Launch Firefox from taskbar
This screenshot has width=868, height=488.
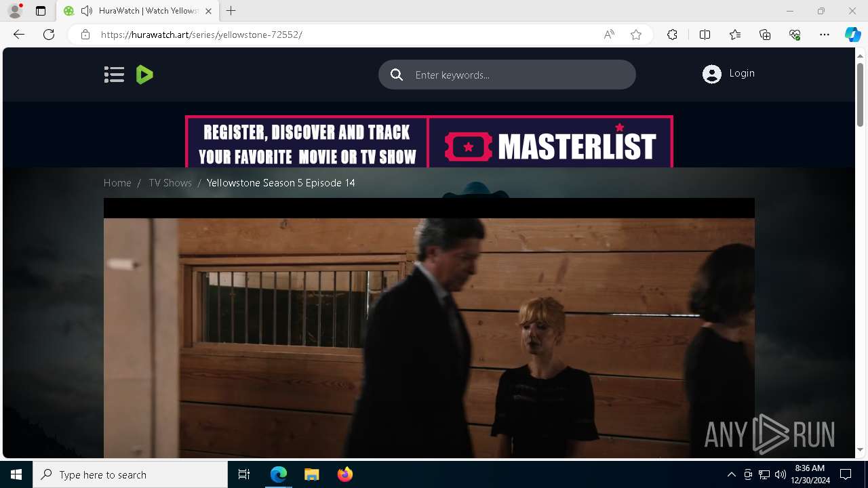point(344,474)
